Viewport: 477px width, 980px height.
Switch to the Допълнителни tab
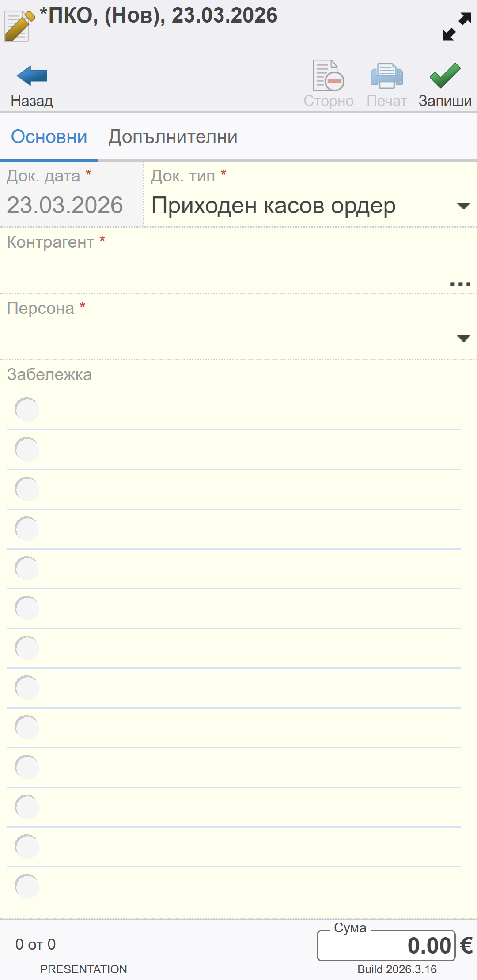[x=173, y=137]
